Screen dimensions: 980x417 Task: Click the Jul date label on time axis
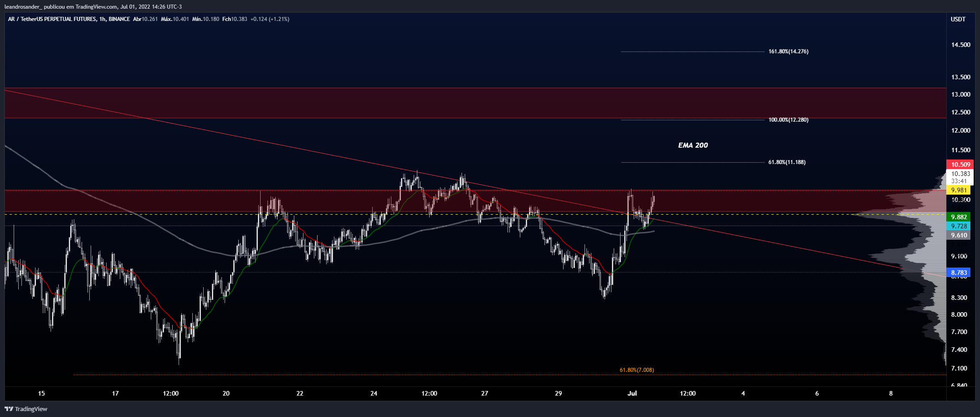point(632,393)
